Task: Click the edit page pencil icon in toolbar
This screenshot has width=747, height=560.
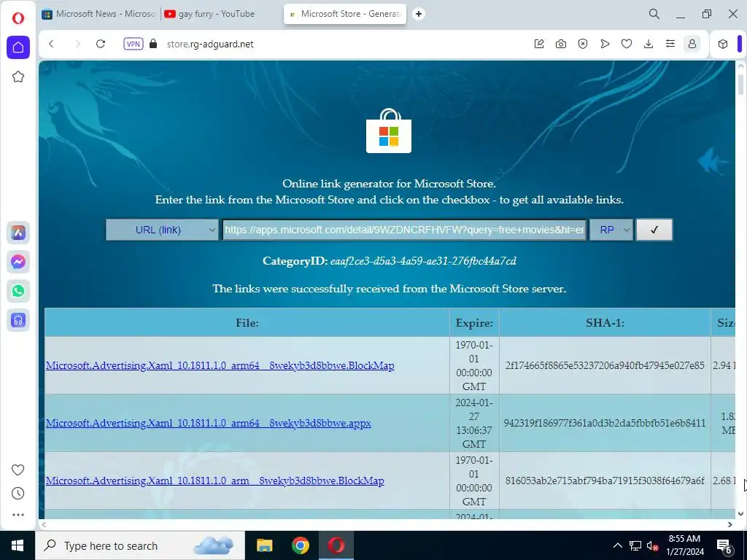Action: [x=539, y=44]
